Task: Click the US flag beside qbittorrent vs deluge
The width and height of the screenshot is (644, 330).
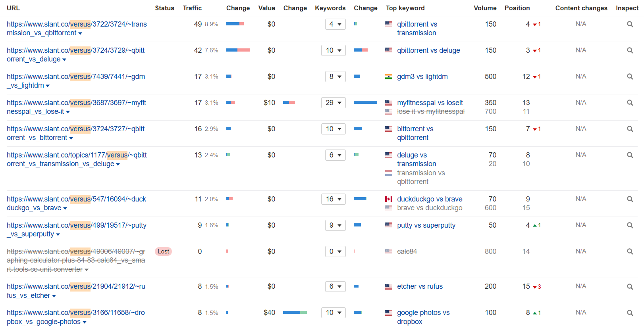Action: [x=389, y=50]
